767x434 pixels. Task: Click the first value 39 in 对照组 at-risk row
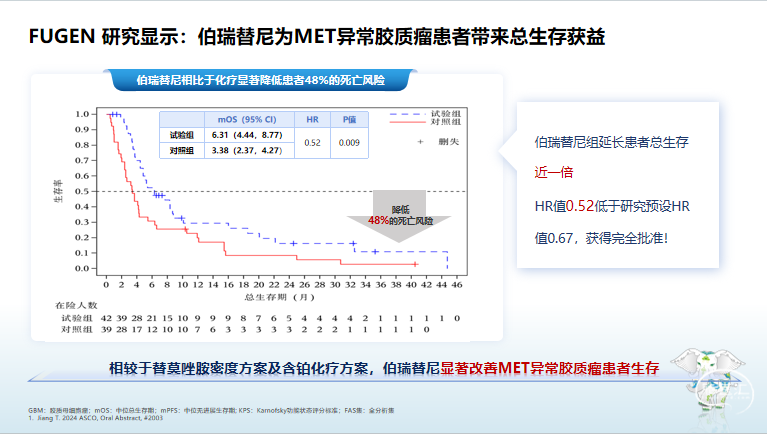106,330
